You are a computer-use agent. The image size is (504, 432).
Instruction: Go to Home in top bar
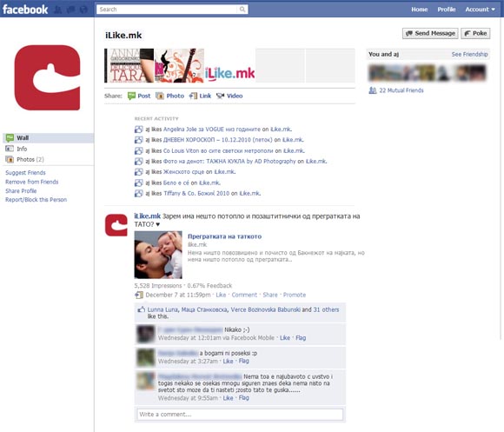(419, 10)
